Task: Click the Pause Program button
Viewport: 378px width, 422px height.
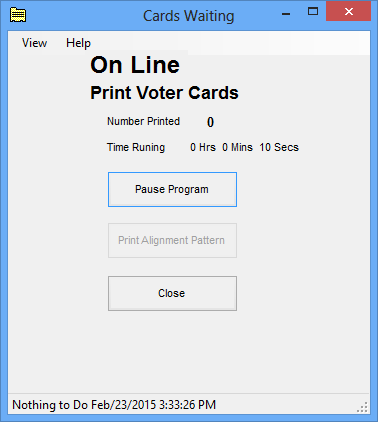Action: coord(172,189)
